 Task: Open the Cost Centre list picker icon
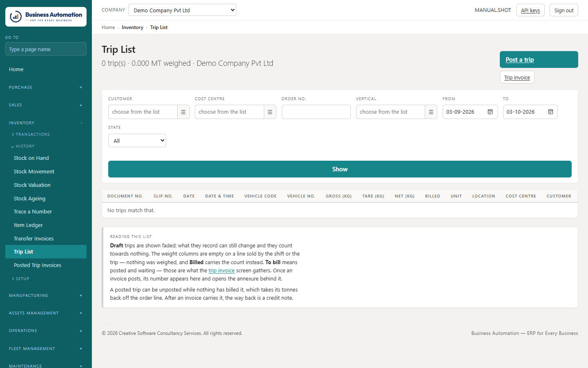click(270, 112)
